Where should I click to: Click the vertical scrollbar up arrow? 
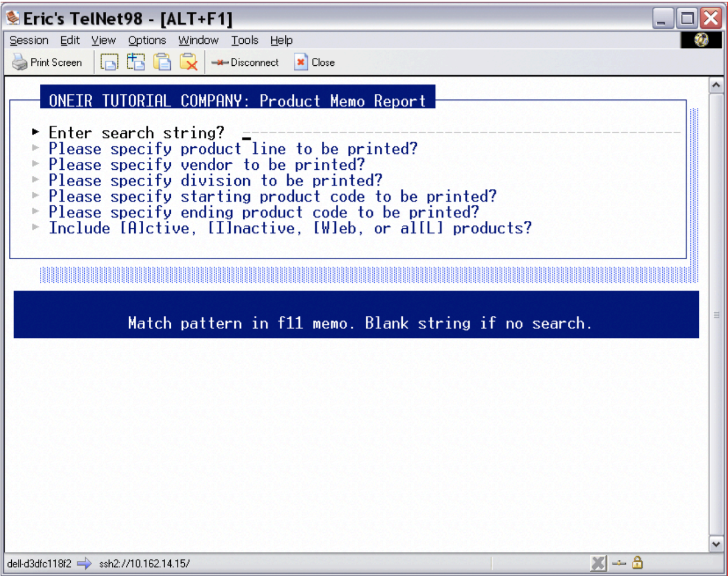716,85
